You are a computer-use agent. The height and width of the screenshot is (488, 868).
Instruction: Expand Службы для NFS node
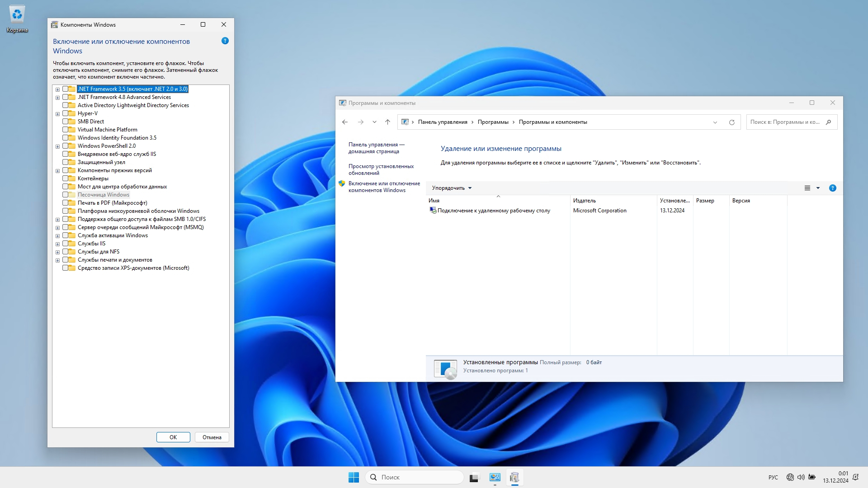57,252
